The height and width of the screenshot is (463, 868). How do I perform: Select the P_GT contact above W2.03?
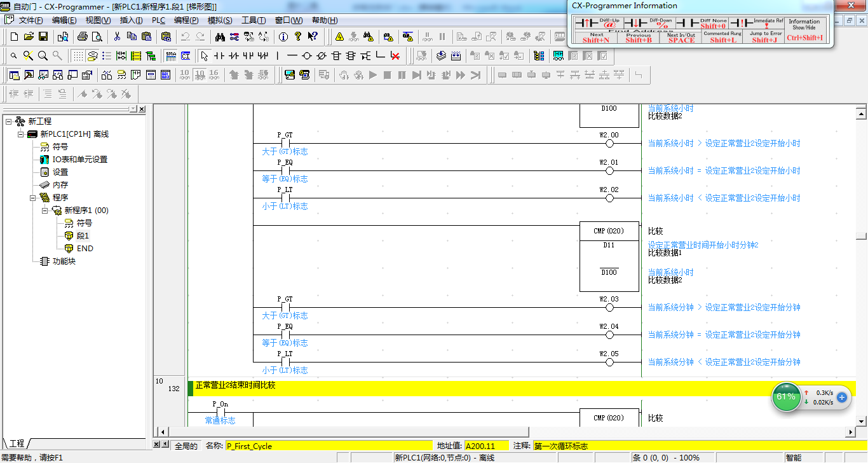[285, 307]
